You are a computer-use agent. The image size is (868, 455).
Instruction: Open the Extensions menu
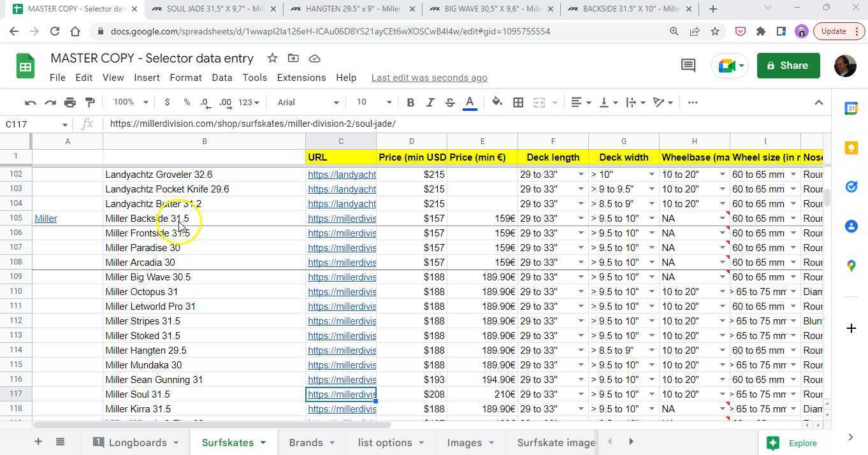301,78
